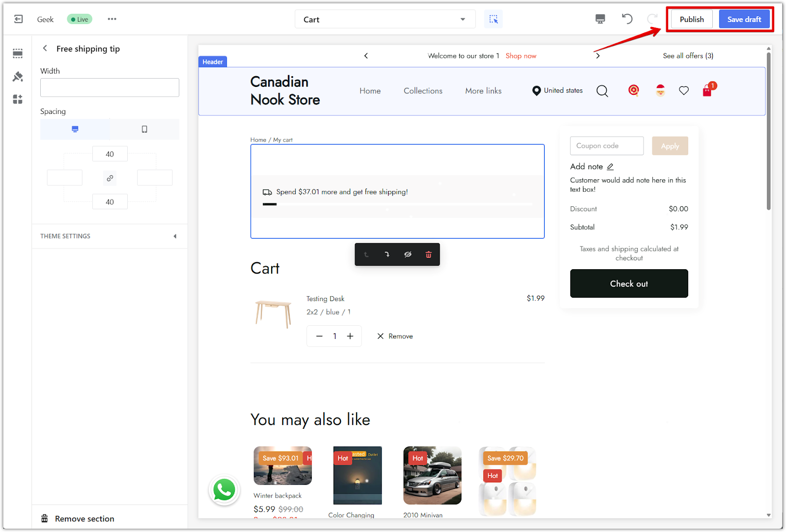Click Collections in store navigation
786x532 pixels.
[422, 91]
